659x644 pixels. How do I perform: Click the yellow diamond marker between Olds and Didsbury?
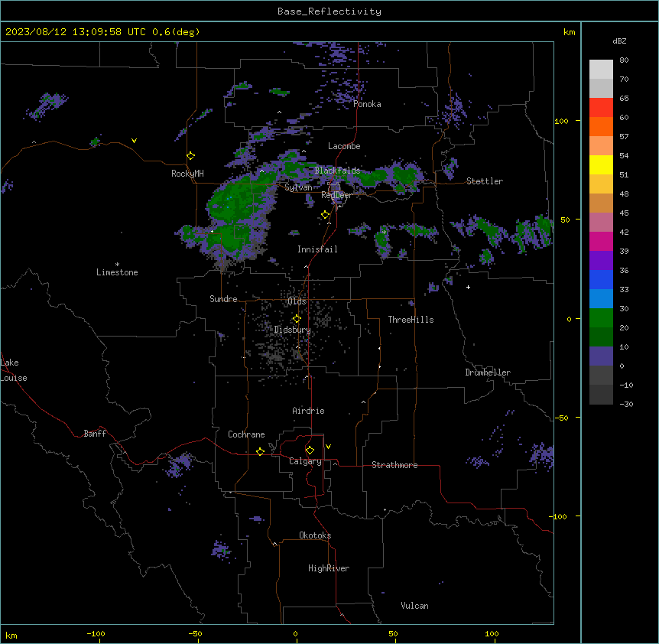click(x=297, y=319)
